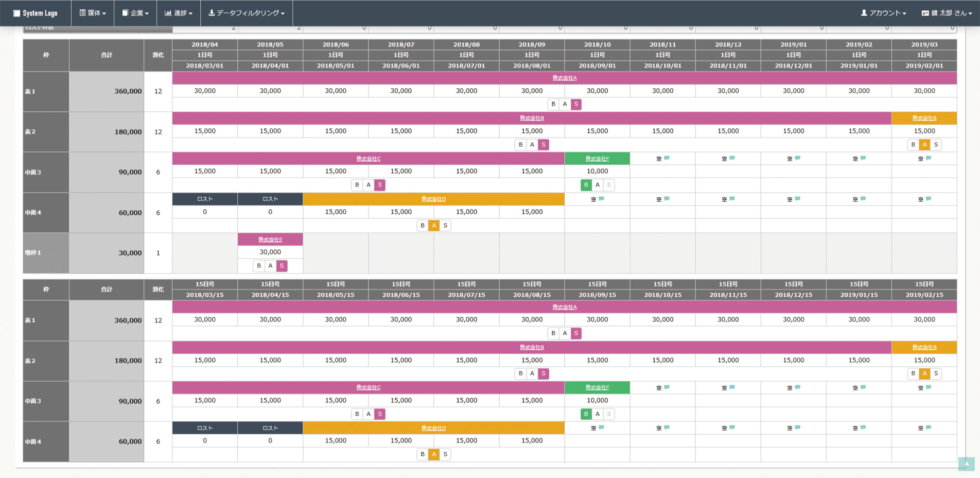Open comment bubble in 中面3 row, 2019/02/01 column
This screenshot has width=980, height=478.
[928, 158]
